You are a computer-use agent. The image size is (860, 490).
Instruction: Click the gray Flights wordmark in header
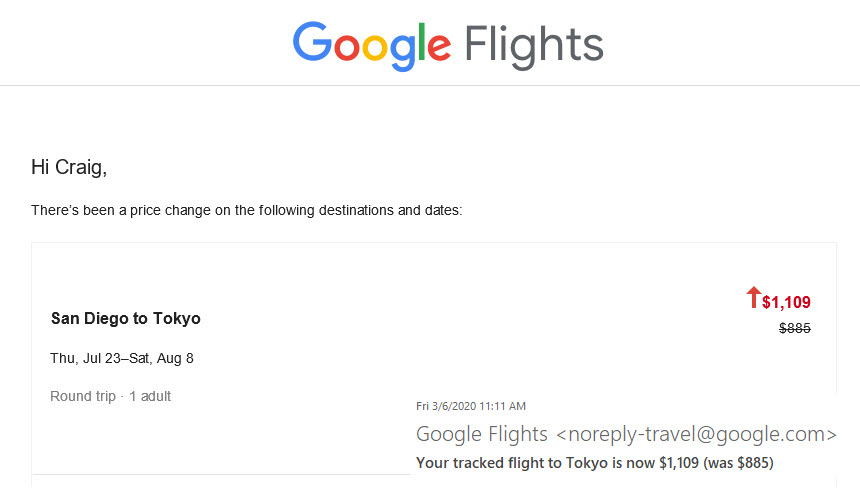click(x=534, y=44)
